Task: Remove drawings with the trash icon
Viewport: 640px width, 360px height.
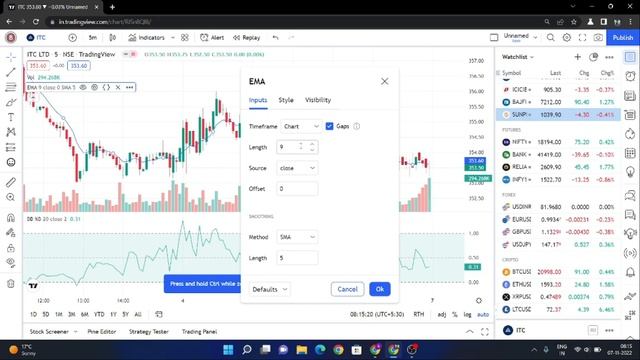Action: pos(11,284)
